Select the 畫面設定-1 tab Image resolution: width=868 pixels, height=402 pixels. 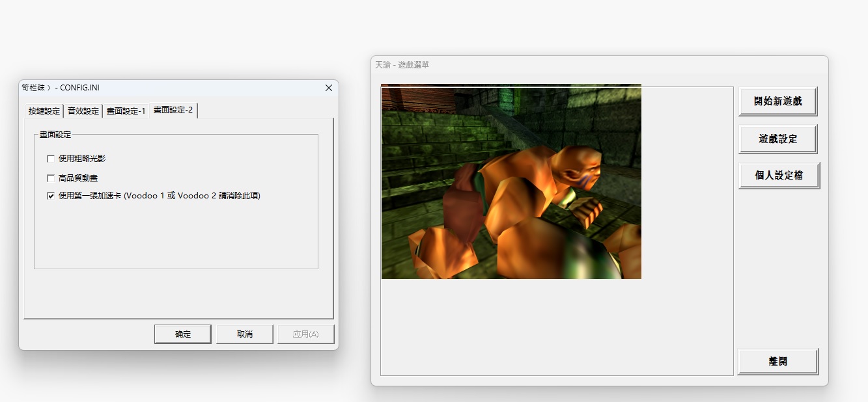[x=126, y=111]
